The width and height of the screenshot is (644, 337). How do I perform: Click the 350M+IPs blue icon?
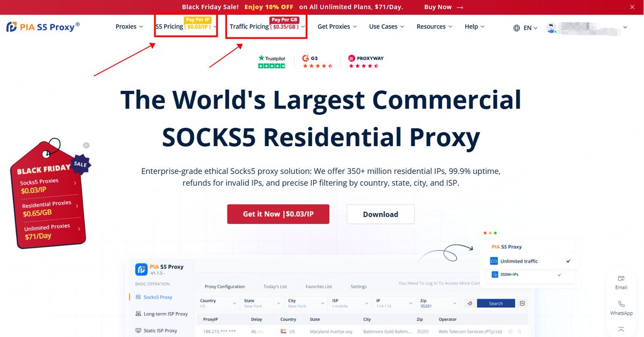[x=494, y=275]
